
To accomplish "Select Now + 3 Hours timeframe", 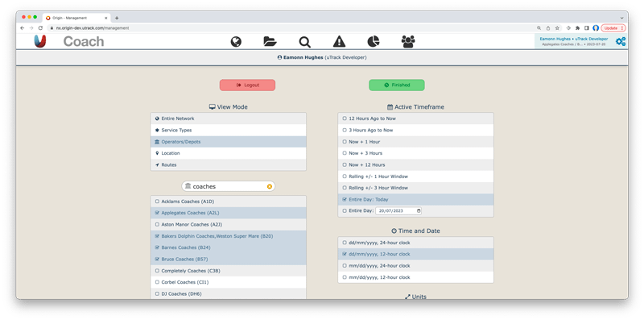I will pos(415,153).
